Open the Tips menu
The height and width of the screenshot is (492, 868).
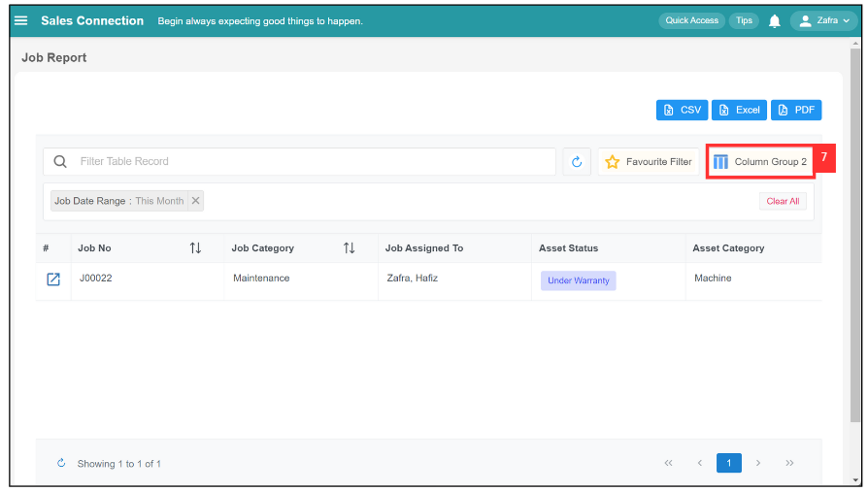click(x=744, y=20)
